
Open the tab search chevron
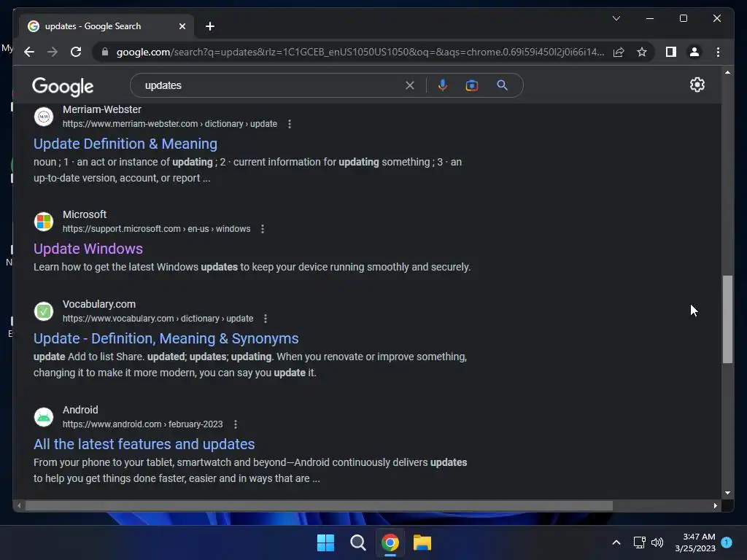click(616, 18)
